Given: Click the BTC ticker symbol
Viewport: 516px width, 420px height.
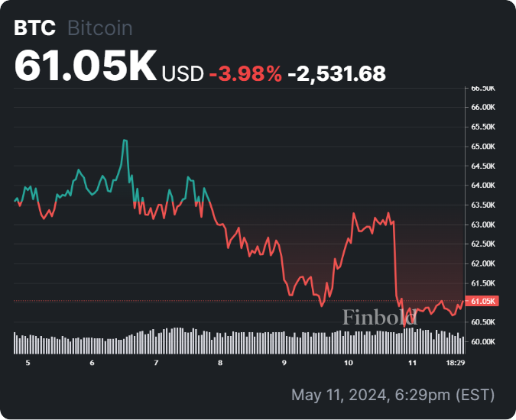Looking at the screenshot, I should tap(34, 28).
